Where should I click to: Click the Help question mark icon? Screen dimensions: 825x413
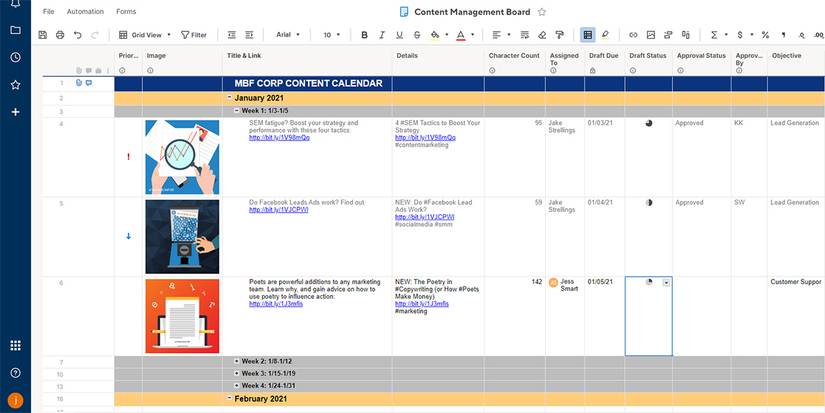pyautogui.click(x=15, y=373)
